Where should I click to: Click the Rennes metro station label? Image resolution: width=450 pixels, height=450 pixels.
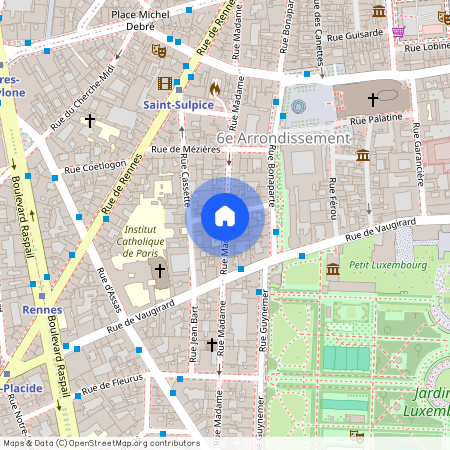42,310
